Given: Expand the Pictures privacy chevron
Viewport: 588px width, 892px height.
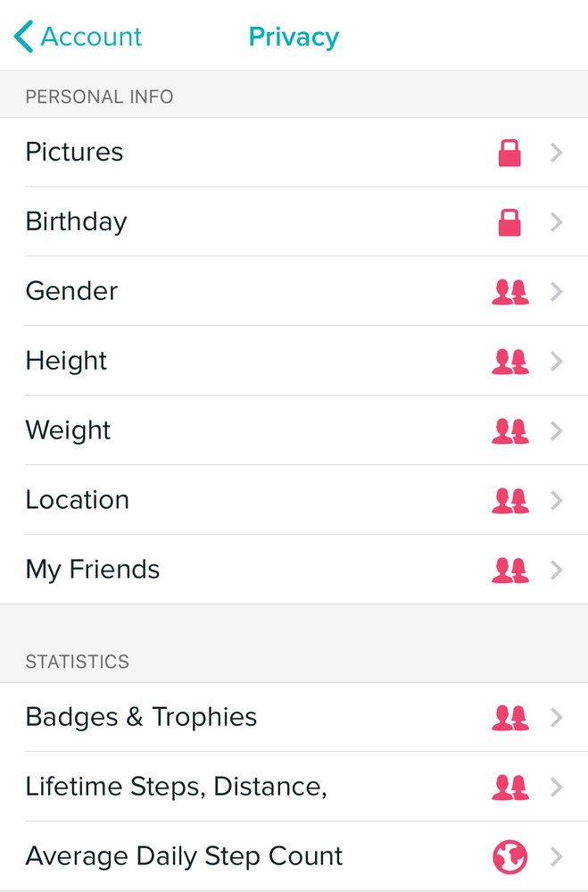Looking at the screenshot, I should pos(557,153).
